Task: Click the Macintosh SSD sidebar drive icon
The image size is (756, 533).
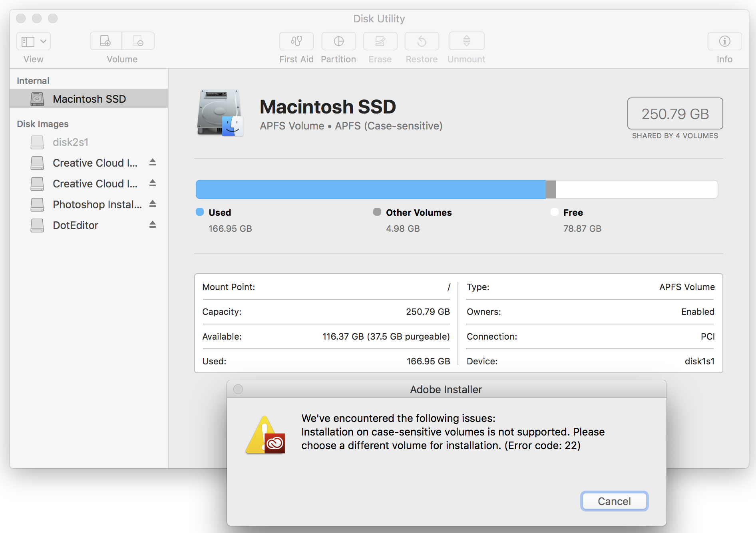Action: pyautogui.click(x=37, y=99)
